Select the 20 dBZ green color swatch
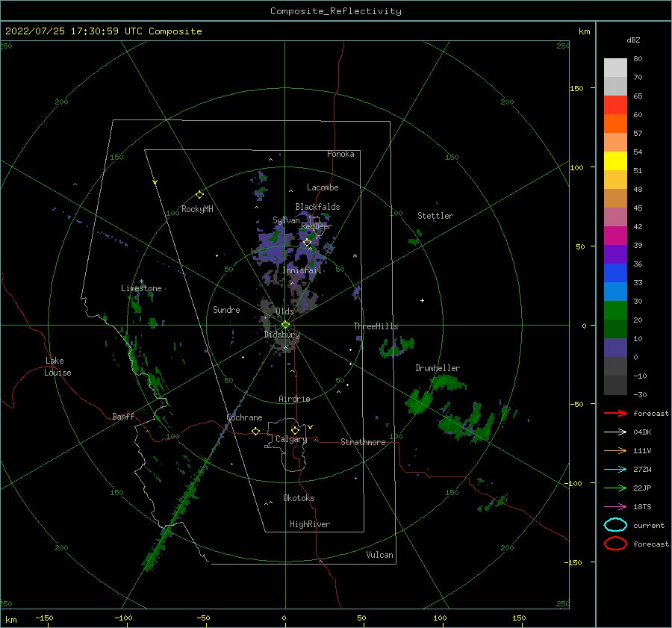The width and height of the screenshot is (672, 628). [x=615, y=311]
